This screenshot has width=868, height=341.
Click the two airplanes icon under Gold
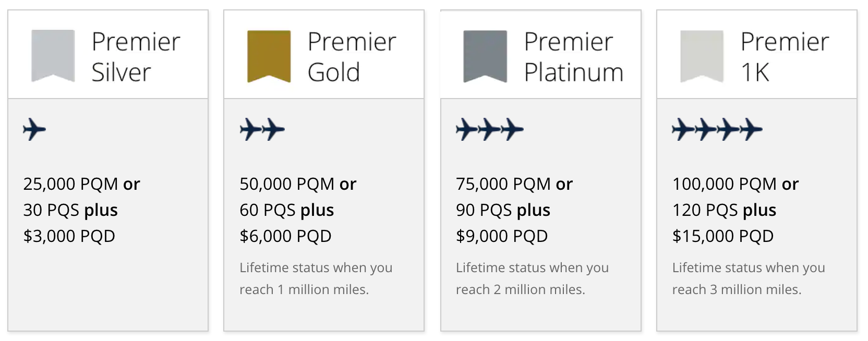262,129
